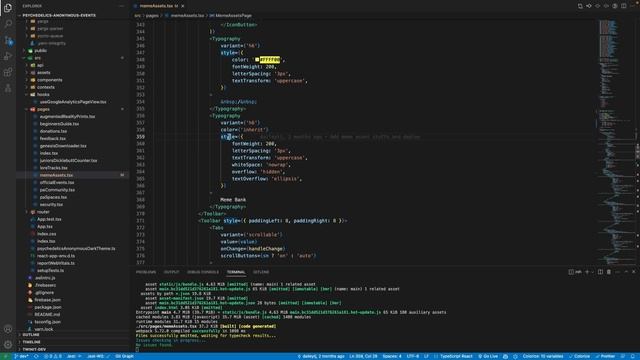The height and width of the screenshot is (360, 640).
Task: Click the kill terminal trash icon
Action: (x=609, y=272)
